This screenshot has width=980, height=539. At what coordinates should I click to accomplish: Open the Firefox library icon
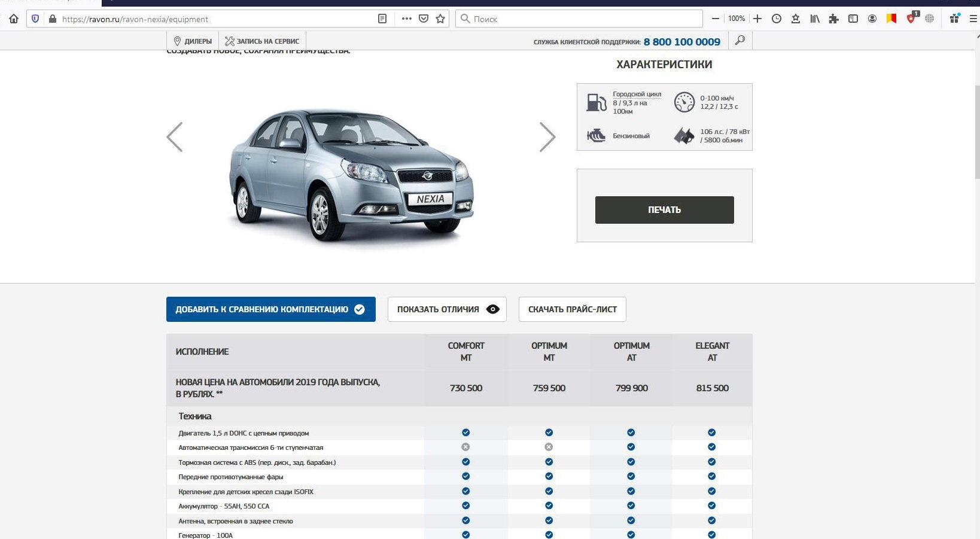click(x=815, y=19)
